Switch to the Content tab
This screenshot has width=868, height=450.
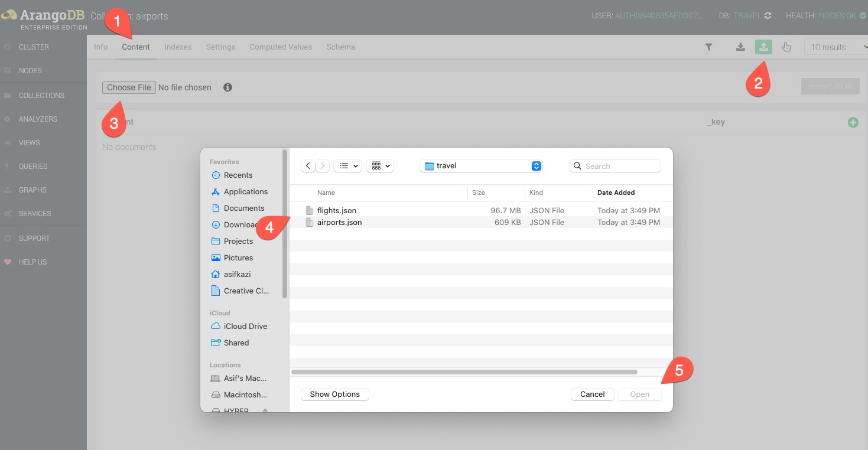(x=136, y=47)
